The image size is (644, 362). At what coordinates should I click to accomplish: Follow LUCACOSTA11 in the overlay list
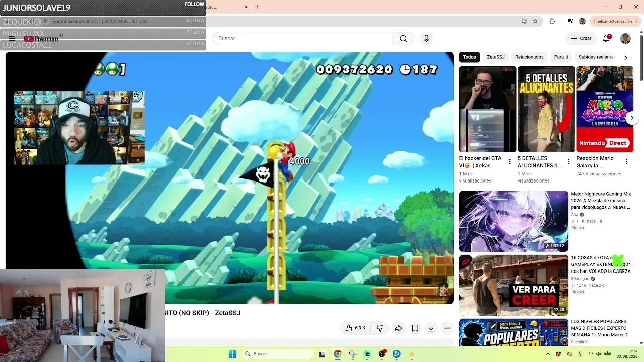click(x=195, y=44)
